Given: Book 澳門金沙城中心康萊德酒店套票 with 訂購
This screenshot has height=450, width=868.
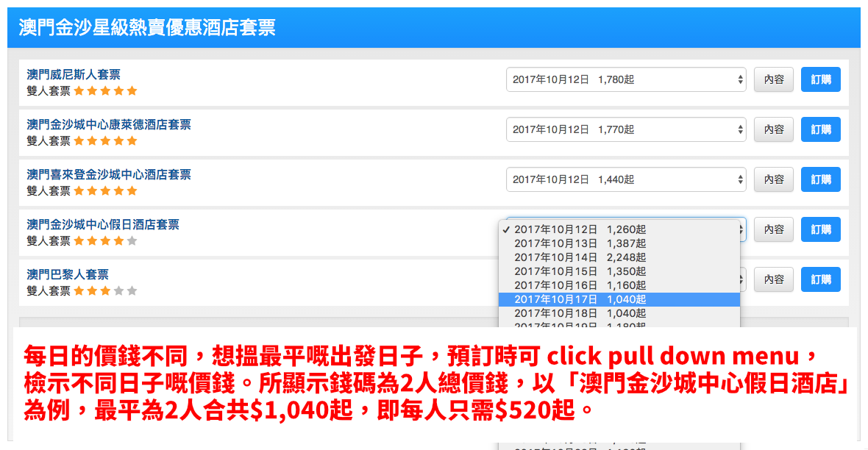Looking at the screenshot, I should (x=821, y=129).
